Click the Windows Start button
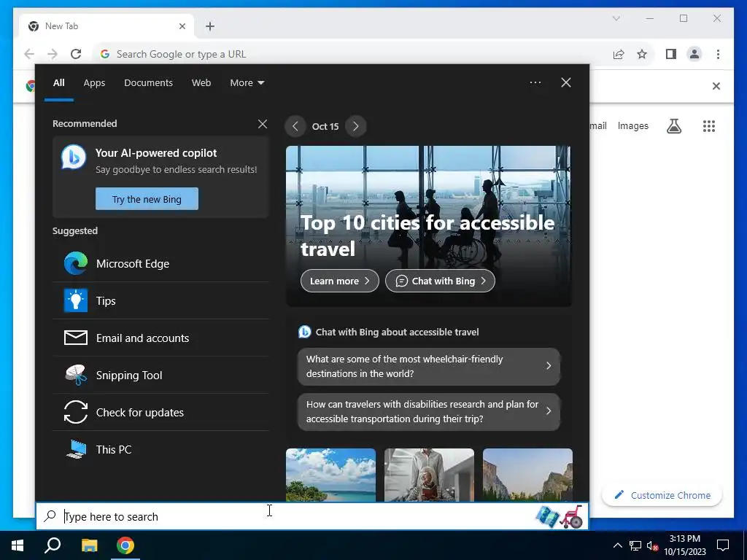747x560 pixels. pos(18,545)
